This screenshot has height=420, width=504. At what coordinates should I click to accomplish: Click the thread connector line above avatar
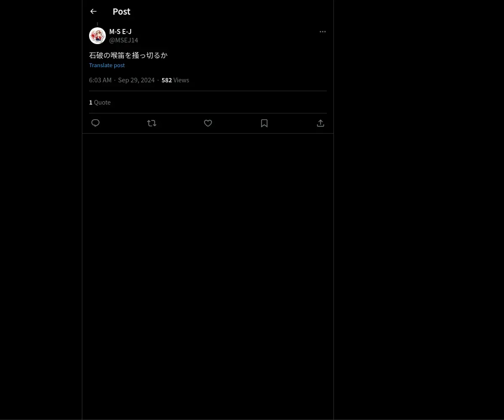point(97,24)
